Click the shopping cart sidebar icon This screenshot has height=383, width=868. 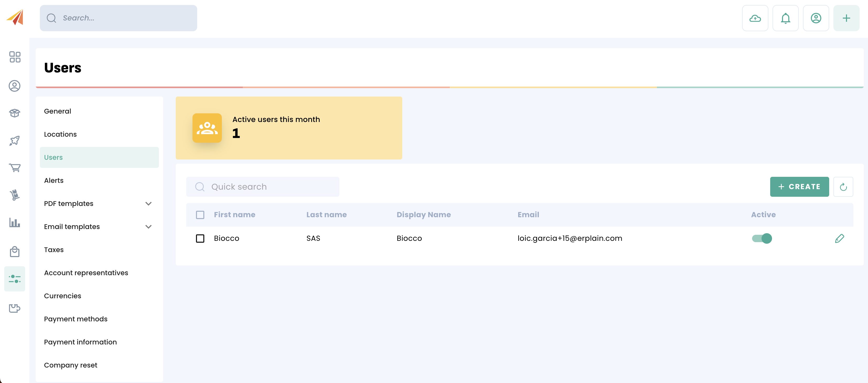pos(15,168)
